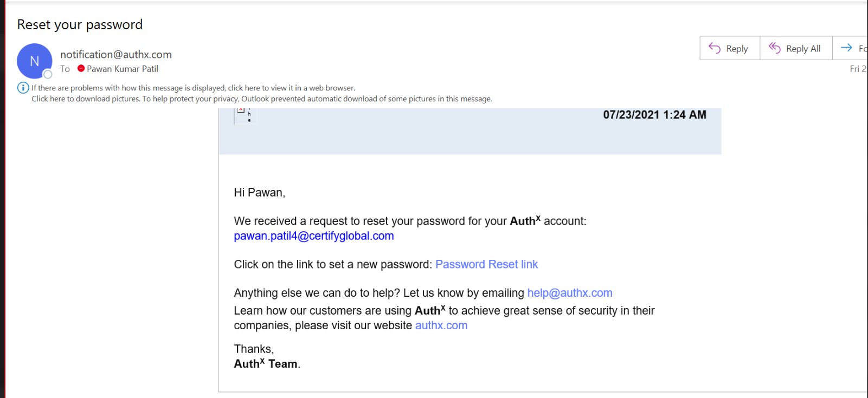The width and height of the screenshot is (868, 398).
Task: Open the authx.com website link
Action: click(441, 325)
